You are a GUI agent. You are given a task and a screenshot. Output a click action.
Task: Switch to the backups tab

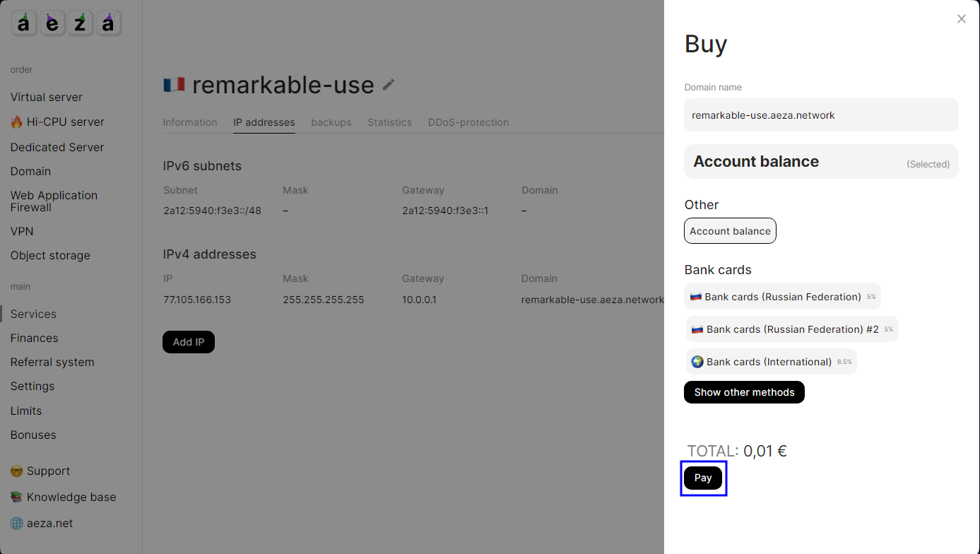331,122
